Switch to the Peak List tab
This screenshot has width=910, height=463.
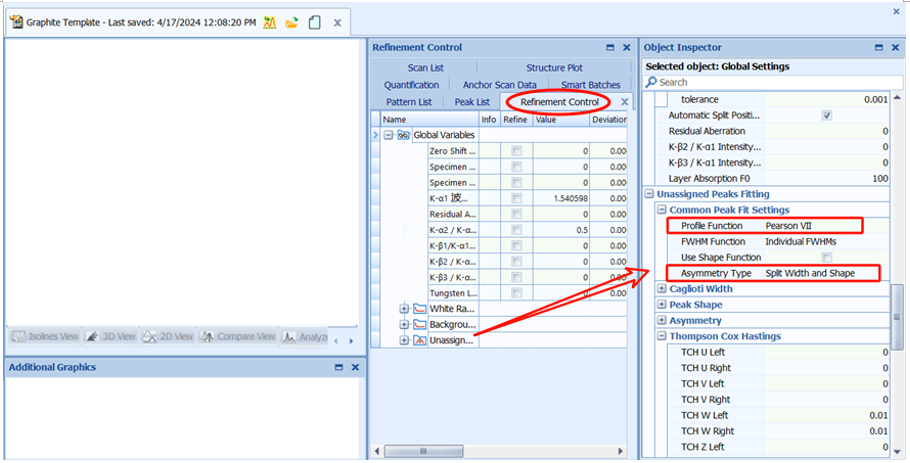pos(472,102)
